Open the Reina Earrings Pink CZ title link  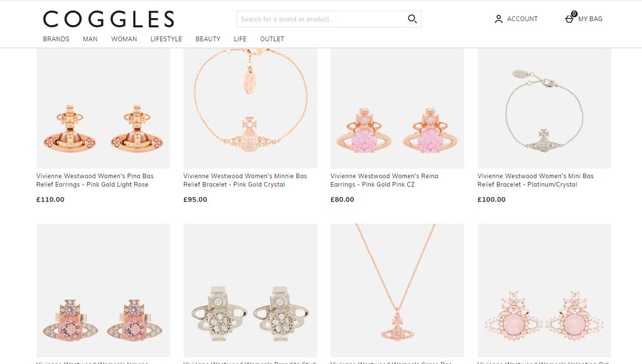click(384, 180)
